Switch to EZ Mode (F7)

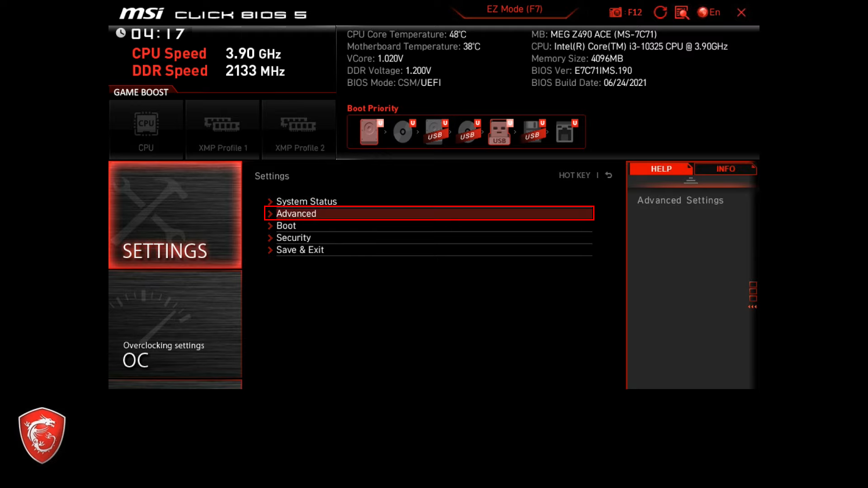514,9
